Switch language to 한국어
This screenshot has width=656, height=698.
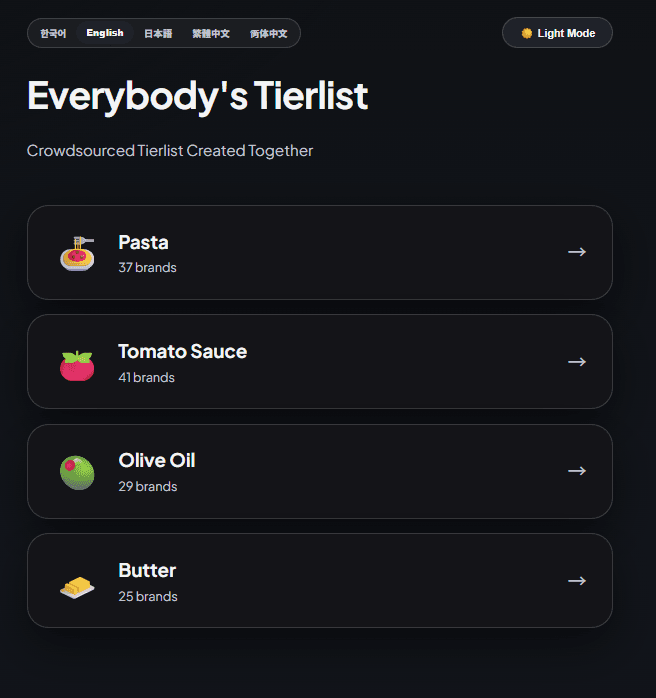tap(53, 33)
